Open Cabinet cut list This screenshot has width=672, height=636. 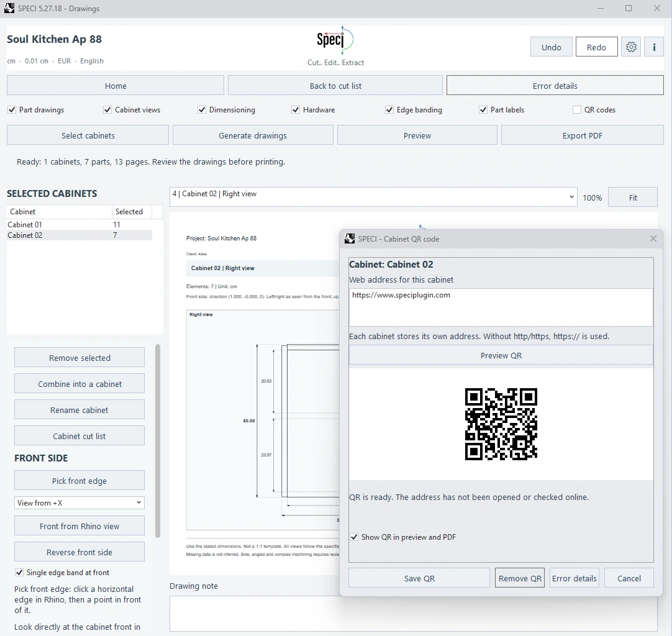click(79, 436)
